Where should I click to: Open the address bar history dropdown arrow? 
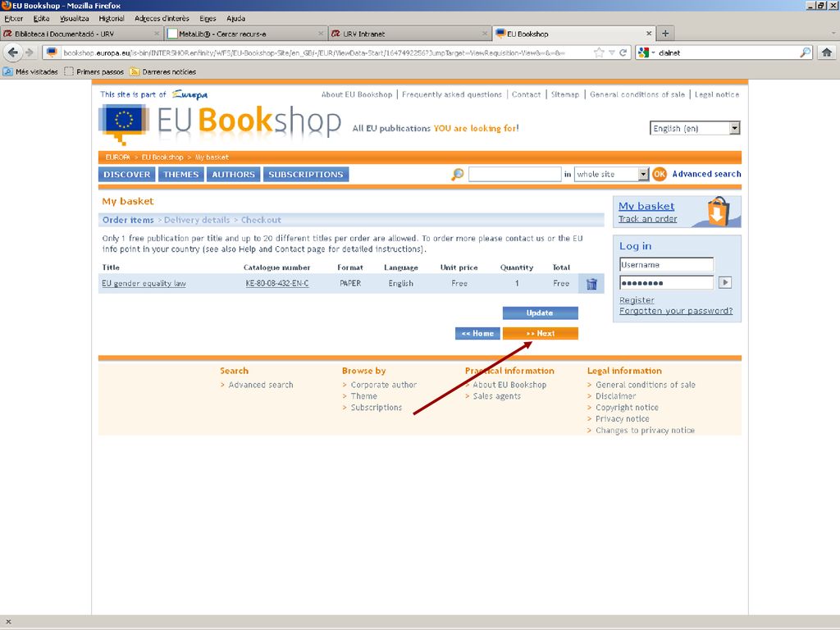[611, 52]
